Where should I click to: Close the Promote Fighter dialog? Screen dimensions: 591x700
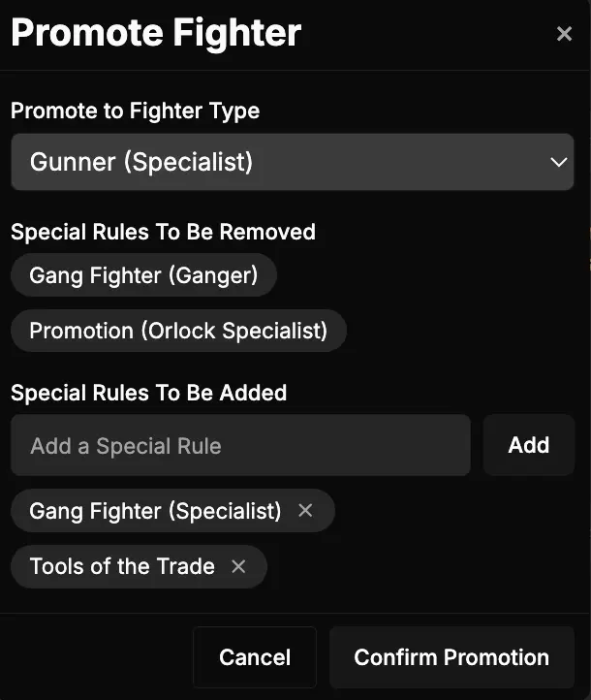coord(564,34)
